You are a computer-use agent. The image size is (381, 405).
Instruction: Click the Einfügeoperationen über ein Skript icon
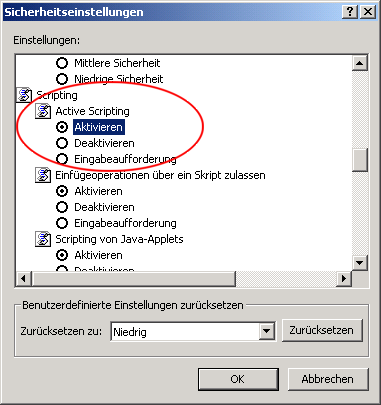(x=43, y=175)
